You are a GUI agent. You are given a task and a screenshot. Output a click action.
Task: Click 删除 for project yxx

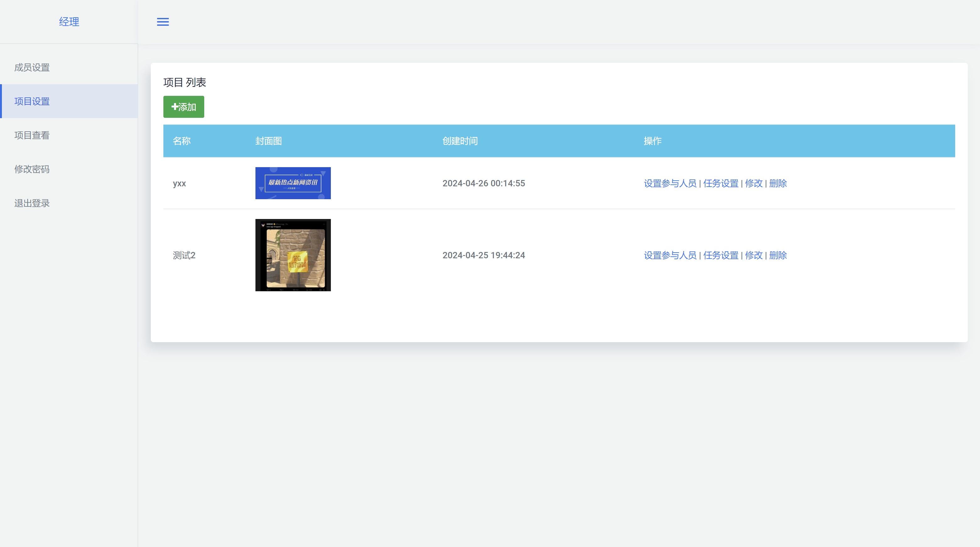click(778, 183)
